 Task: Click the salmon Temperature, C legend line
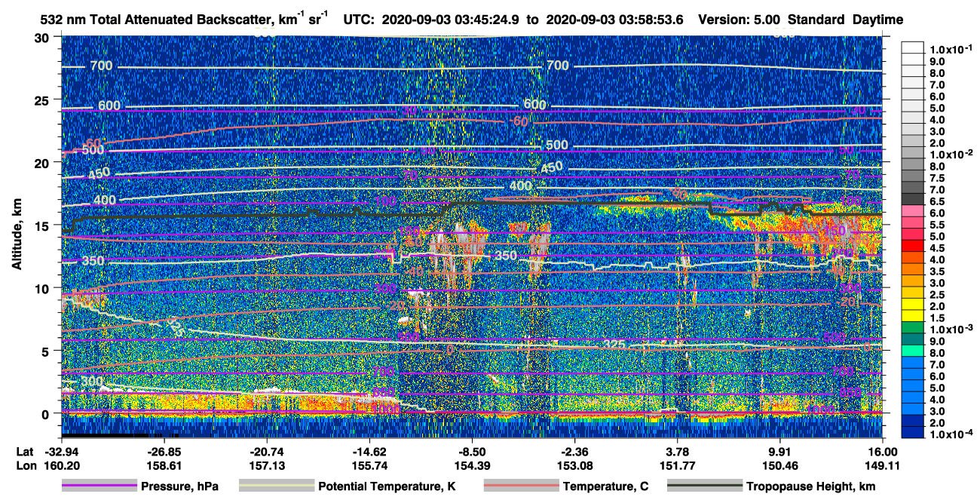click(x=520, y=486)
